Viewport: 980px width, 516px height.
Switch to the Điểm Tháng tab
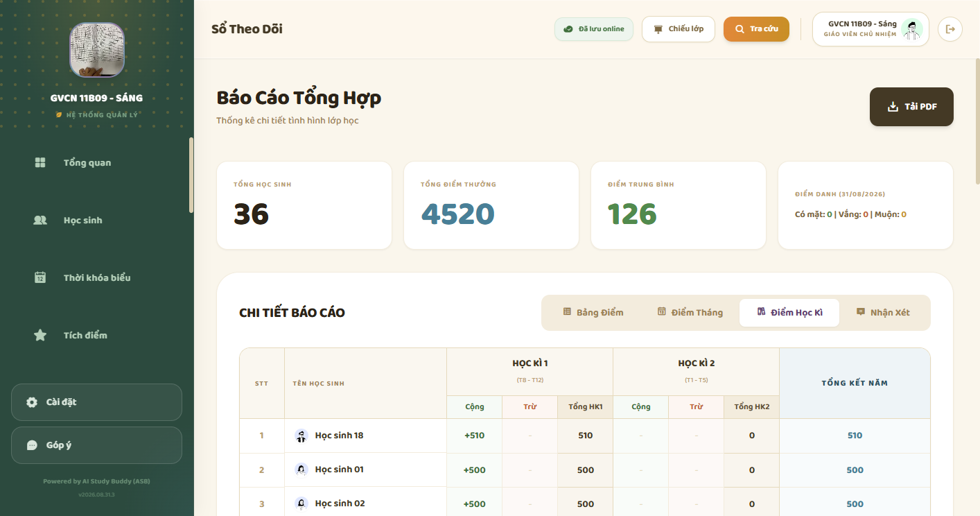coord(690,313)
